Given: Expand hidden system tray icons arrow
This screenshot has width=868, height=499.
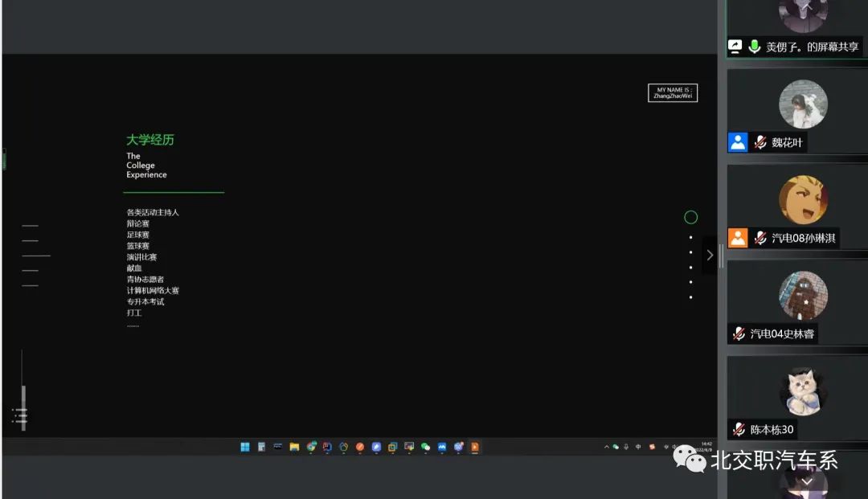Looking at the screenshot, I should pyautogui.click(x=607, y=447).
